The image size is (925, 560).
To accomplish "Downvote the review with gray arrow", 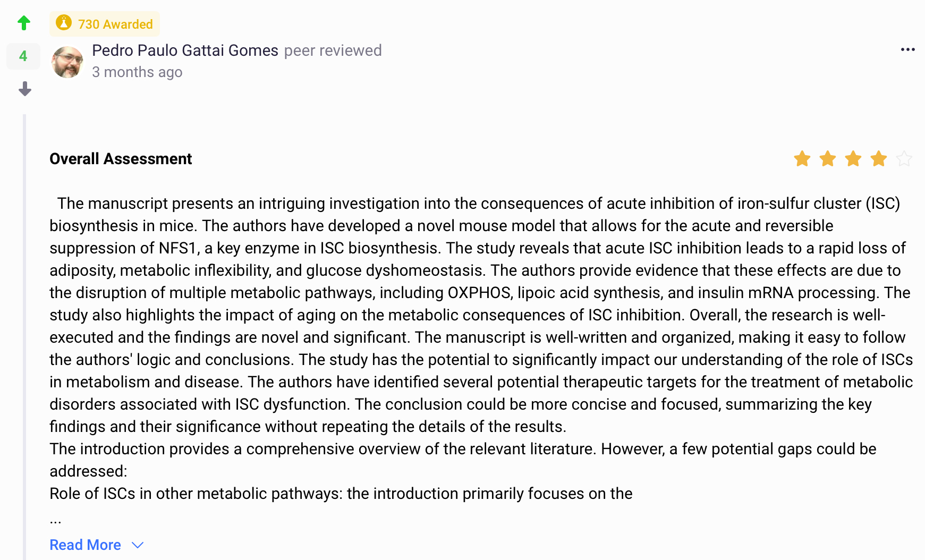I will pyautogui.click(x=24, y=89).
